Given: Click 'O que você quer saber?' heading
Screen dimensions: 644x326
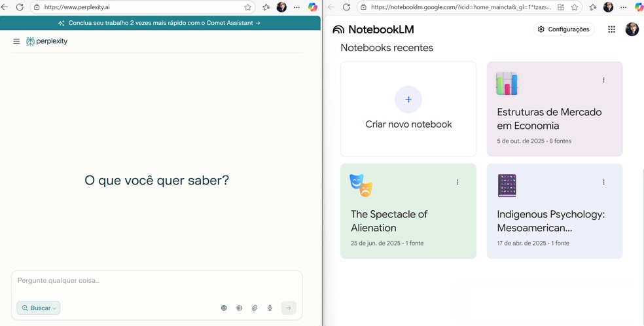Looking at the screenshot, I should tap(156, 180).
